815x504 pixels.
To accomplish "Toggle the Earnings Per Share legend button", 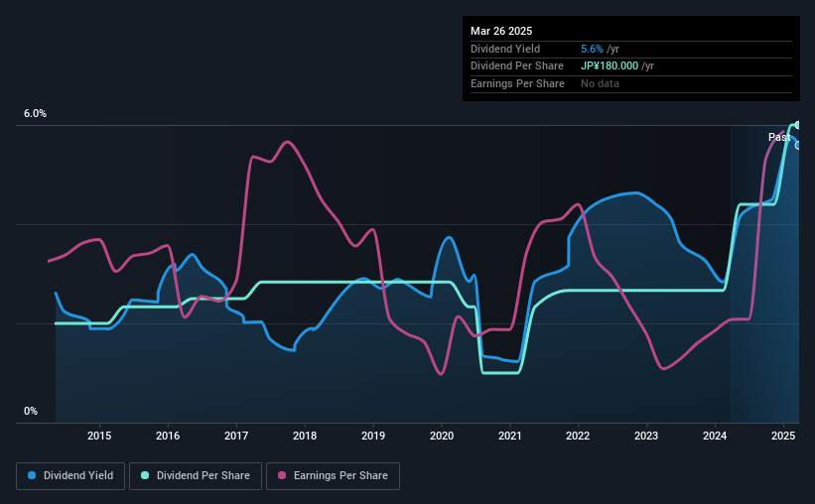I will coord(333,476).
